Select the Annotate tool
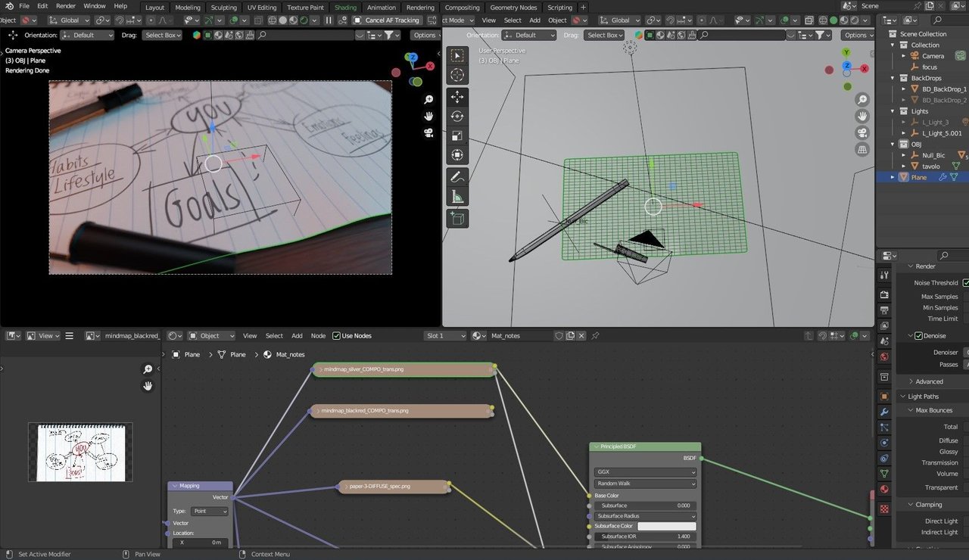 [457, 177]
